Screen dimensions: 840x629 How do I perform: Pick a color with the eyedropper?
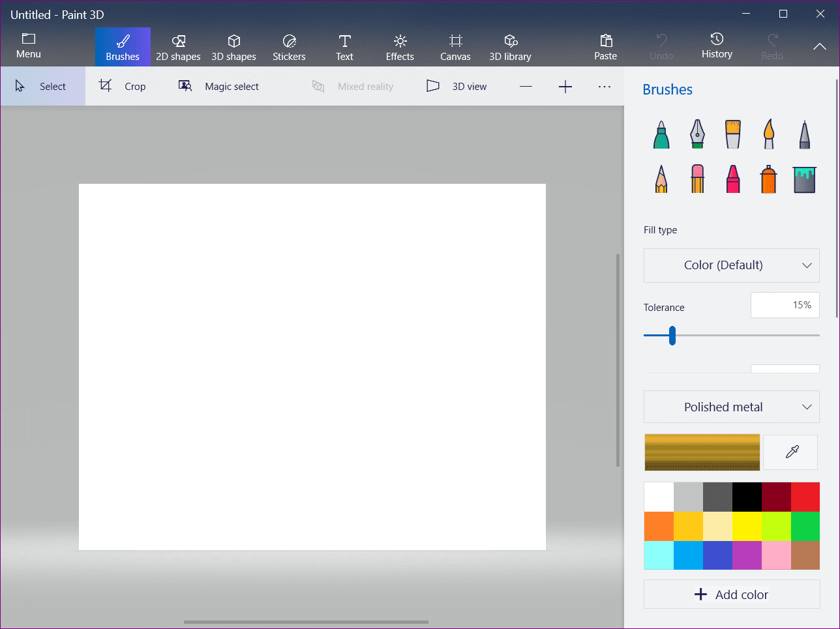[790, 452]
